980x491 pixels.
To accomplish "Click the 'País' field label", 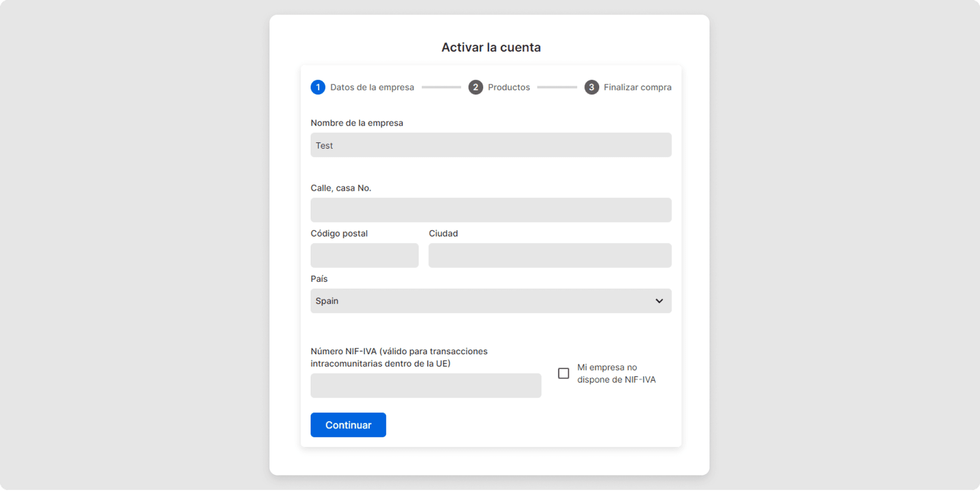I will 319,279.
